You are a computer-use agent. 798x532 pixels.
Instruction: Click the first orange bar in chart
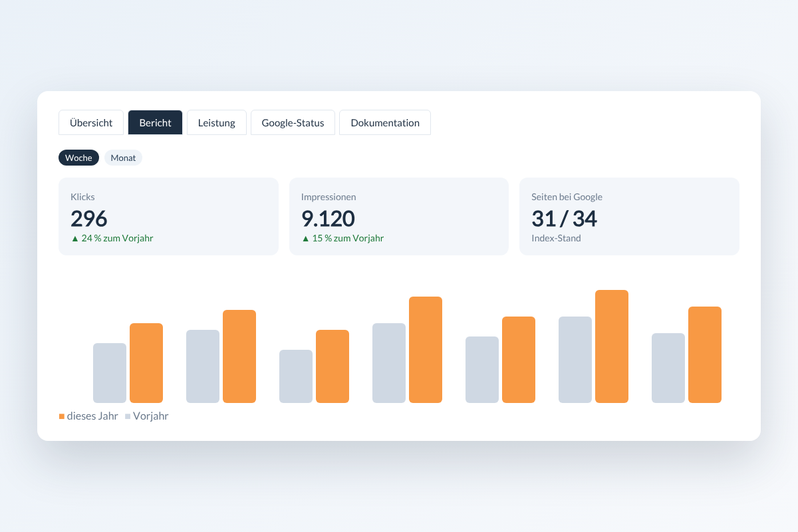146,363
